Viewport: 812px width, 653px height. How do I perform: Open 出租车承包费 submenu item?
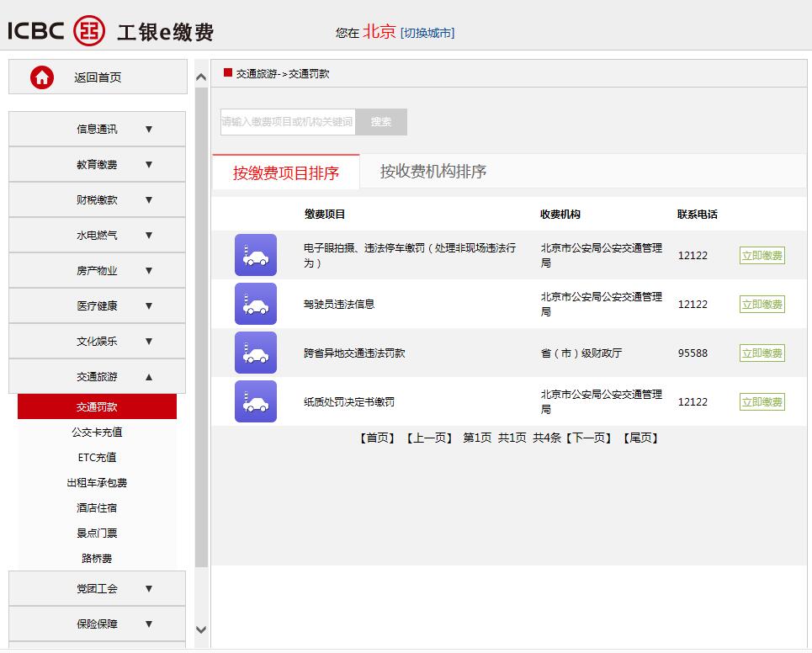coord(98,483)
